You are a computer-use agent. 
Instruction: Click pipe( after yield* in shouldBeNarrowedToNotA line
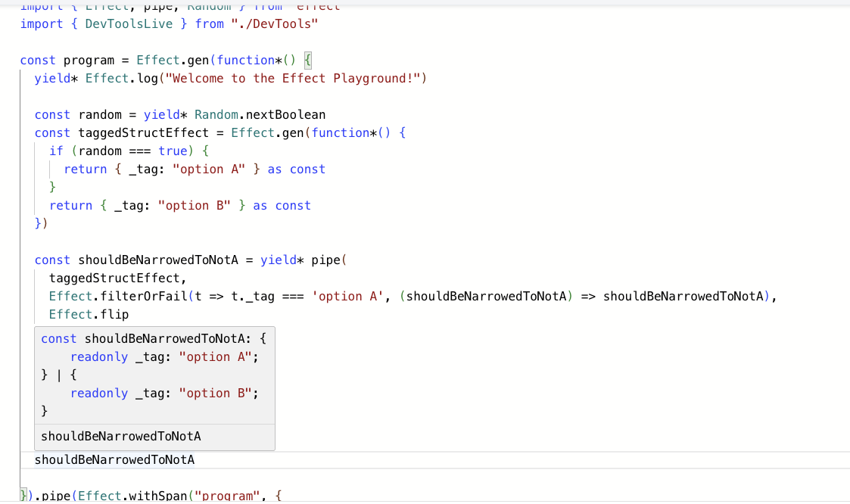point(329,260)
